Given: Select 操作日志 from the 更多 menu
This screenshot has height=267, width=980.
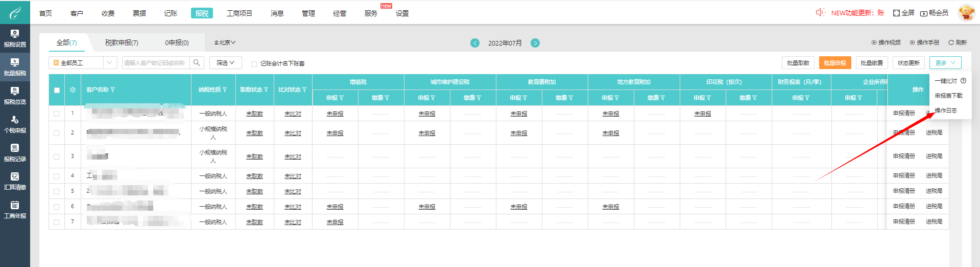Looking at the screenshot, I should pos(945,110).
